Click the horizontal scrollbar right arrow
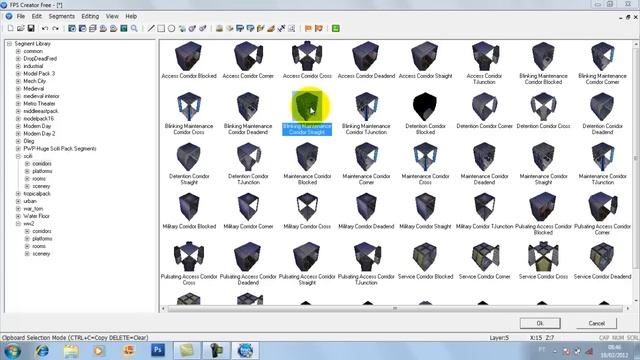Screen dimensions: 640x360 (x=628, y=309)
